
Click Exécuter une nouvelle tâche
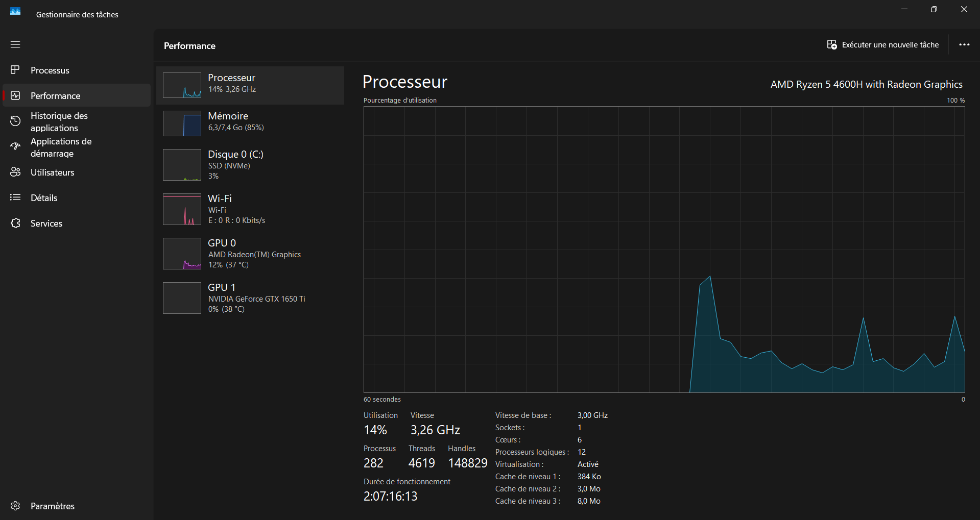click(x=882, y=45)
